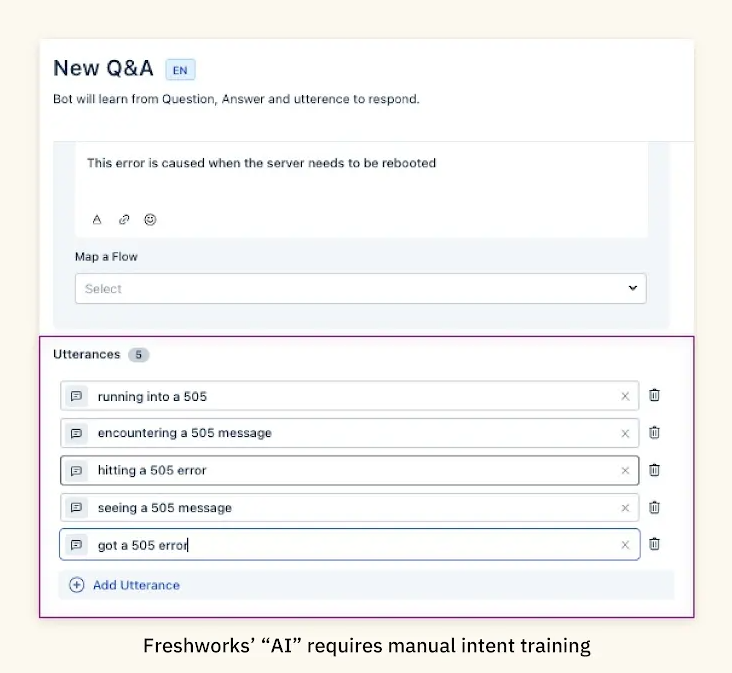Open the Map a Flow dropdown
This screenshot has height=673, width=732.
[360, 288]
